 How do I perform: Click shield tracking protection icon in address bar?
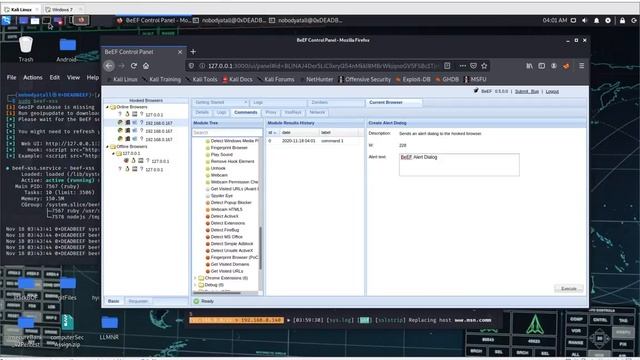(191, 66)
